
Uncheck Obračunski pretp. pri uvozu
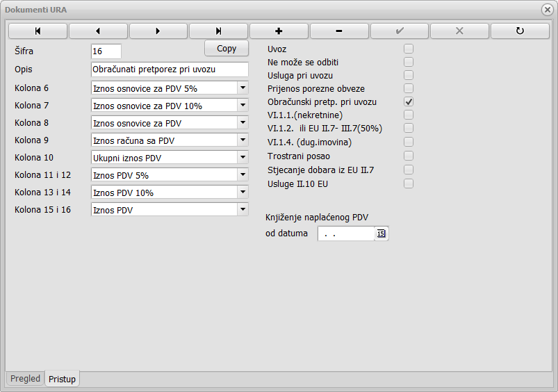click(x=409, y=102)
